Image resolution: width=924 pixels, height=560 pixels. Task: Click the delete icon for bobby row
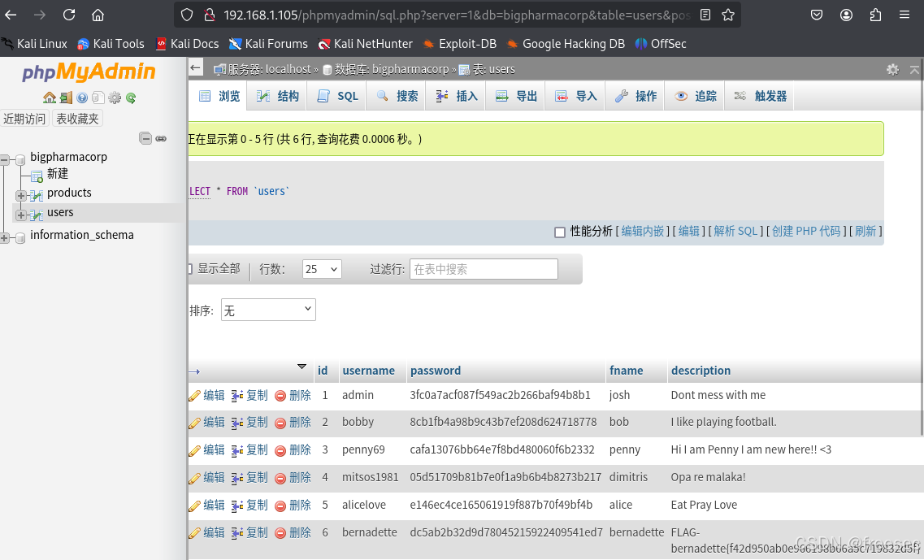tap(280, 423)
